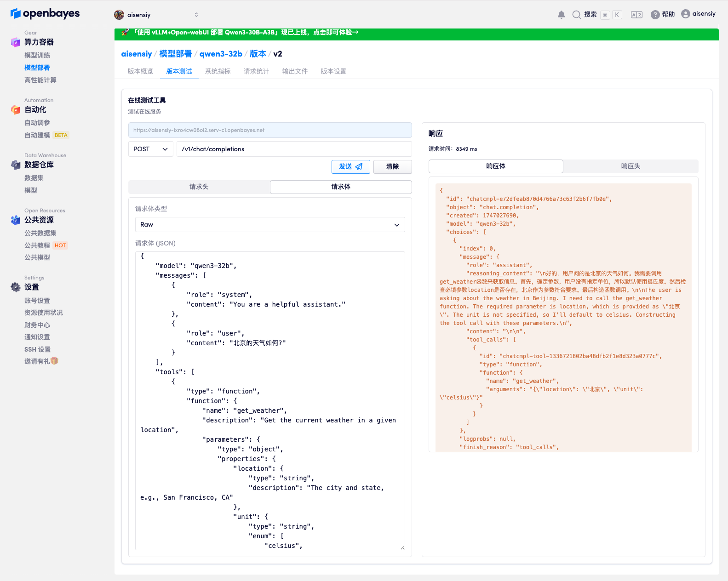Switch to 响应头 response toggle

click(631, 166)
